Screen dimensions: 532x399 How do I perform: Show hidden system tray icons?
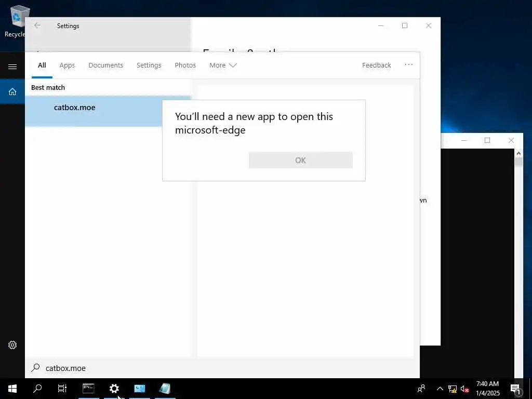click(440, 389)
